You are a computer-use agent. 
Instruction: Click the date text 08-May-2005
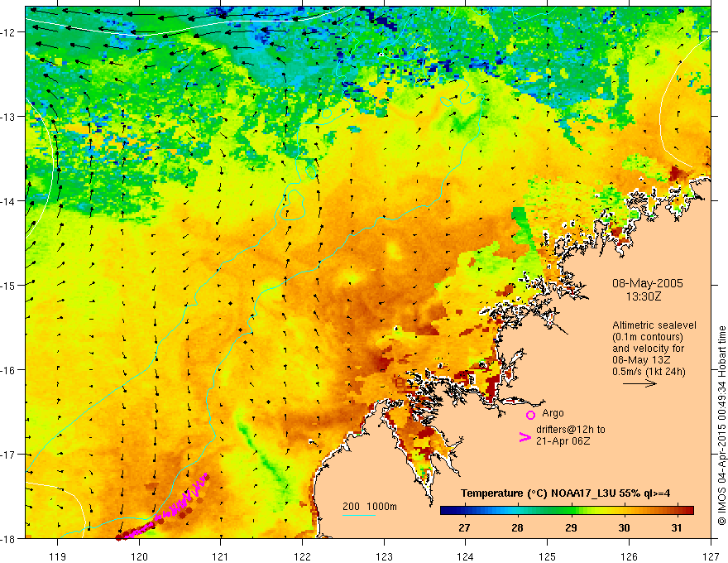coord(648,283)
